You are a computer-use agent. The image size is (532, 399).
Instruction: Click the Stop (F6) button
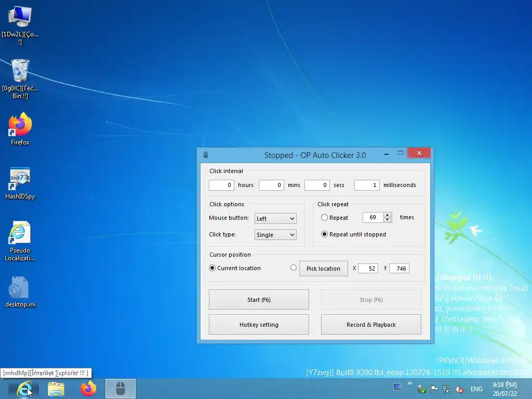click(371, 300)
